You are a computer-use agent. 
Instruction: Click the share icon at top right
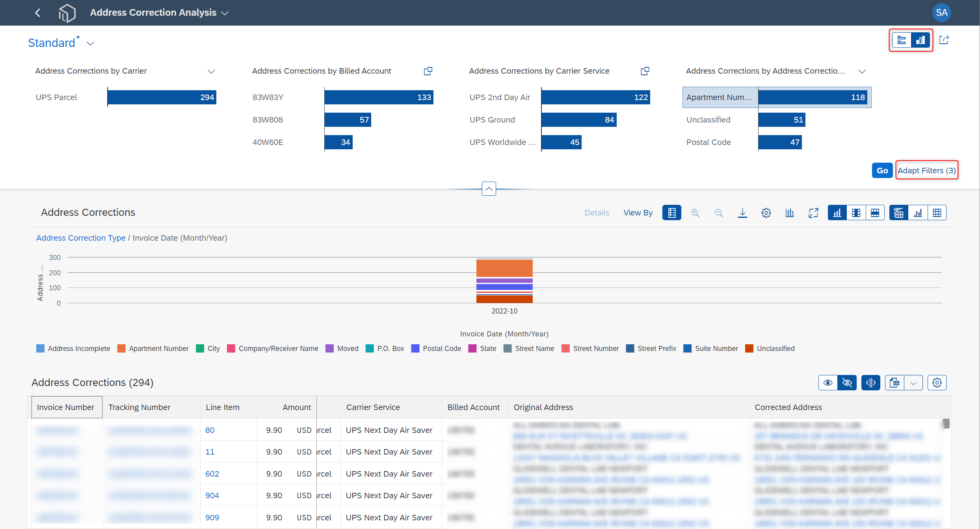(944, 40)
